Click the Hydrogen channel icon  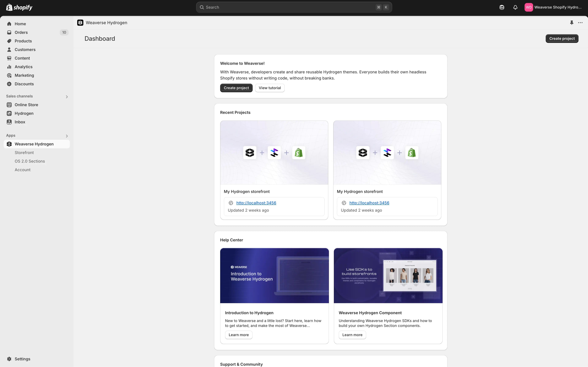tap(9, 113)
